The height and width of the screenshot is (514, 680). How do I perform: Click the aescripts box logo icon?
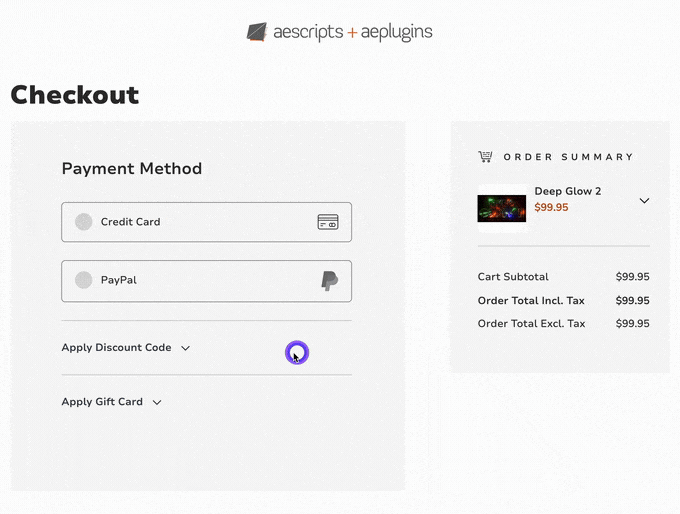[x=258, y=32]
